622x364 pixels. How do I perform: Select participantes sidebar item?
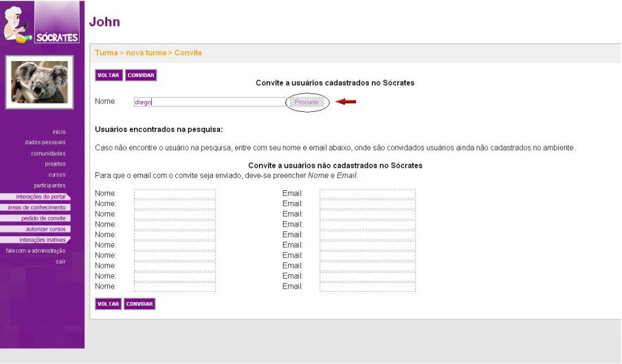click(x=49, y=185)
